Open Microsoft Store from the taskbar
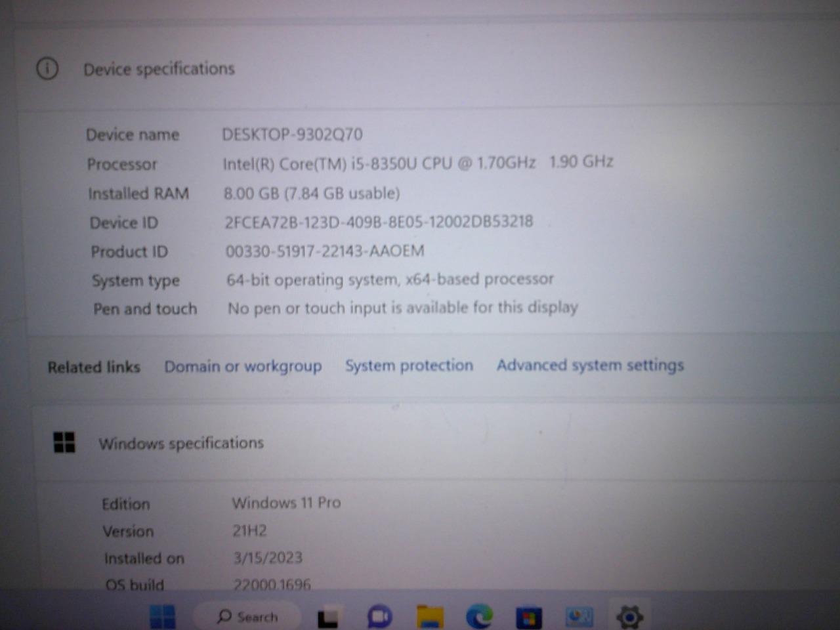Image resolution: width=840 pixels, height=630 pixels. [x=529, y=617]
